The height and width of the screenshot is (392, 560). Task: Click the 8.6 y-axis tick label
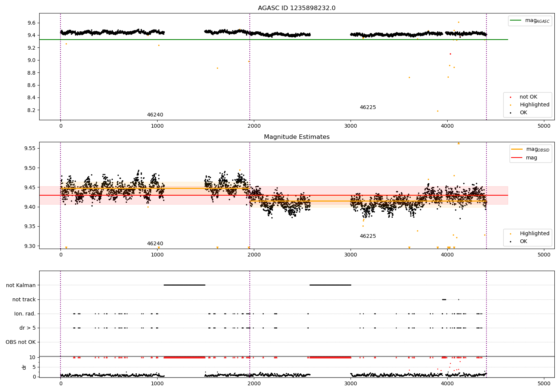click(x=31, y=85)
